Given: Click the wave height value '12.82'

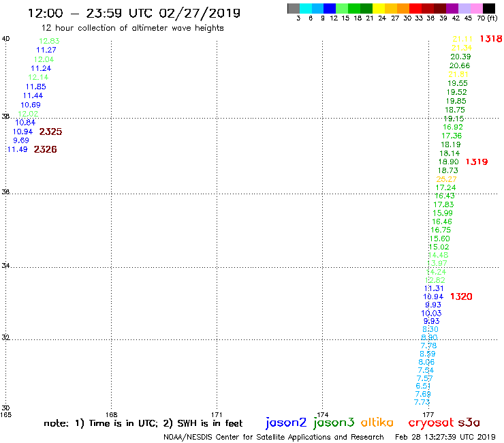Looking at the screenshot, I should (x=435, y=280).
